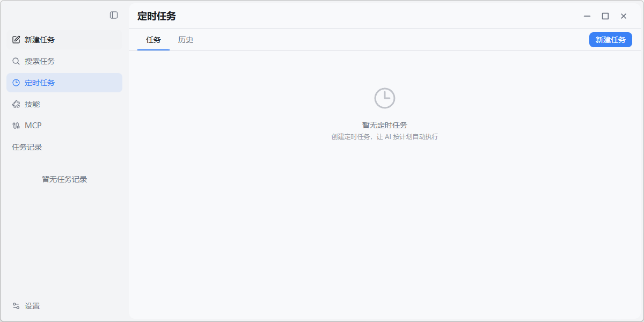Maximize the application window
The height and width of the screenshot is (322, 644).
[x=605, y=16]
